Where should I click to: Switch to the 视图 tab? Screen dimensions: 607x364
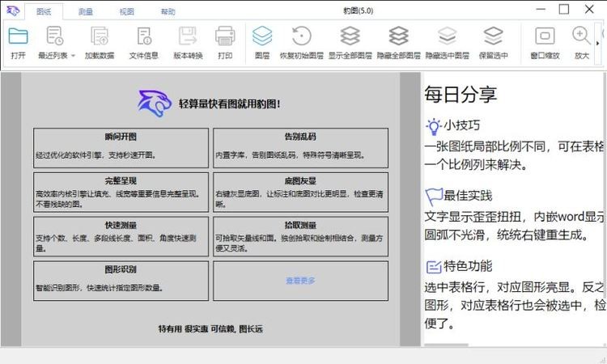(126, 11)
